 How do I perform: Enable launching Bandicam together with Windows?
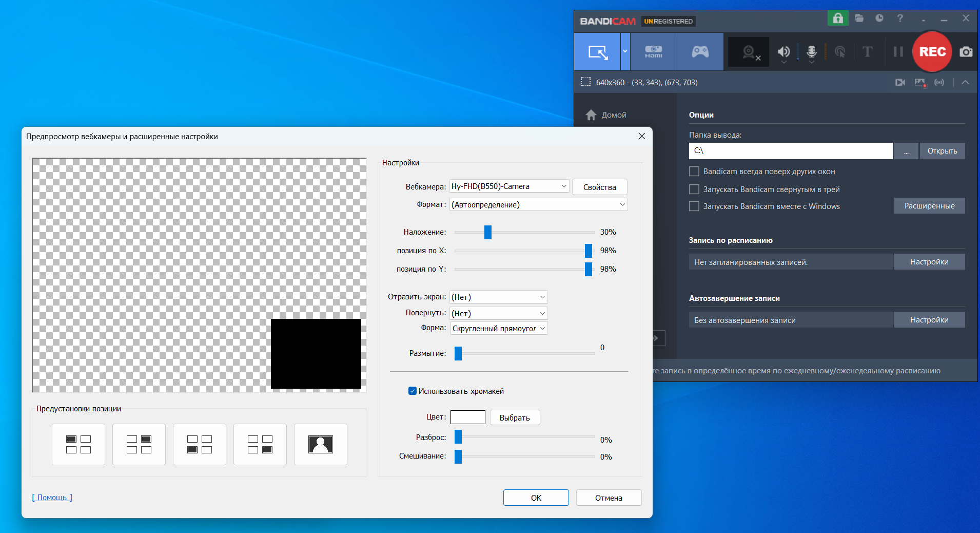point(694,206)
